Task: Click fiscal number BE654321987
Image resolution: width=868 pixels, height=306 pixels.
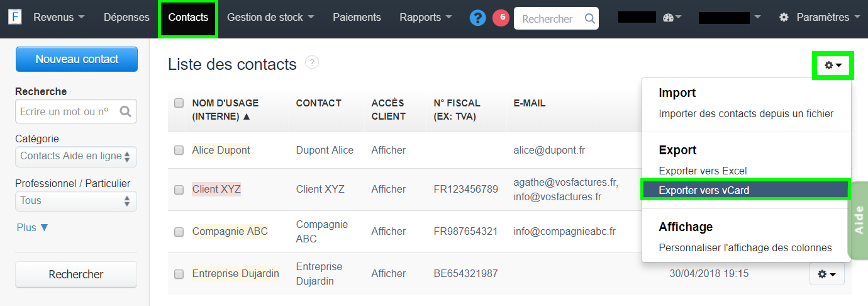Action: [x=466, y=274]
